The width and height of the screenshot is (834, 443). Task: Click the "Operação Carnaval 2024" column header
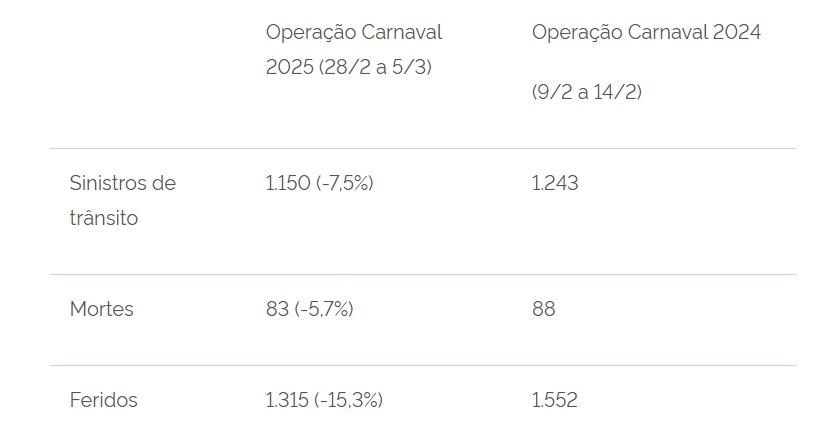point(646,33)
